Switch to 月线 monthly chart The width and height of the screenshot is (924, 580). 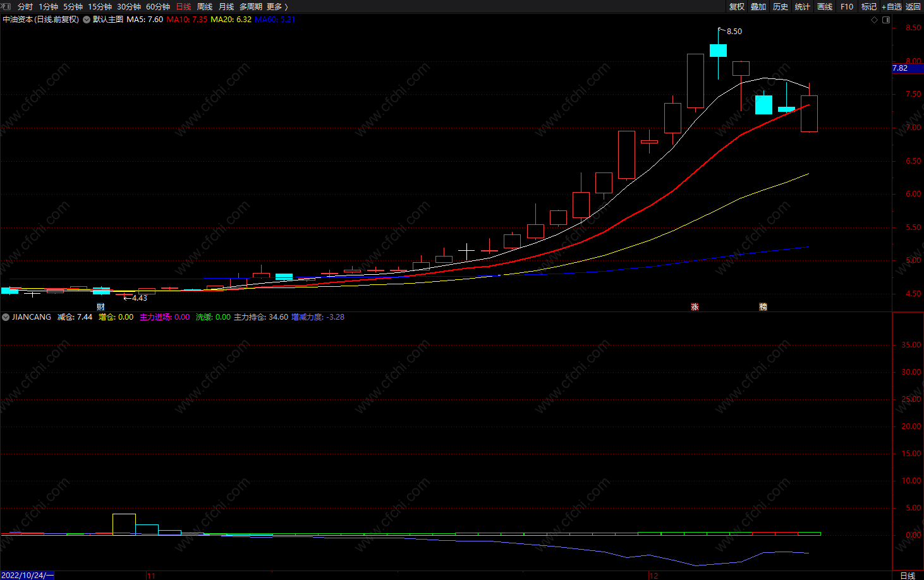pos(226,6)
